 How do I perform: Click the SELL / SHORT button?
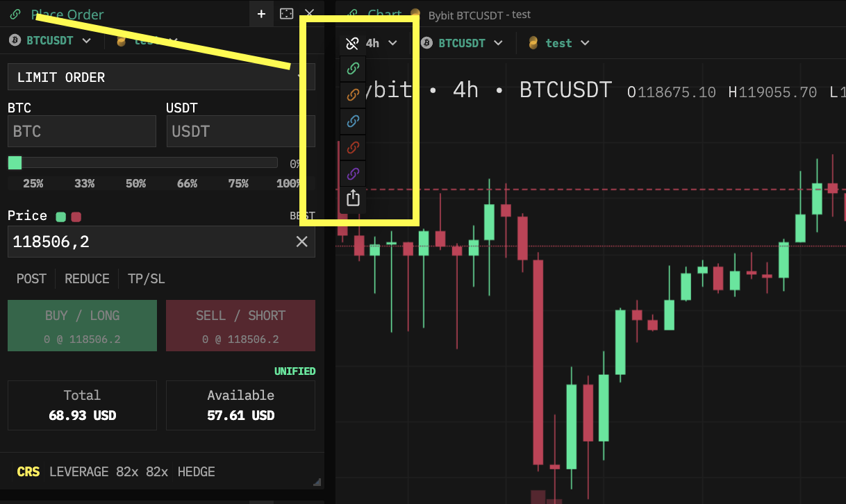(x=240, y=326)
